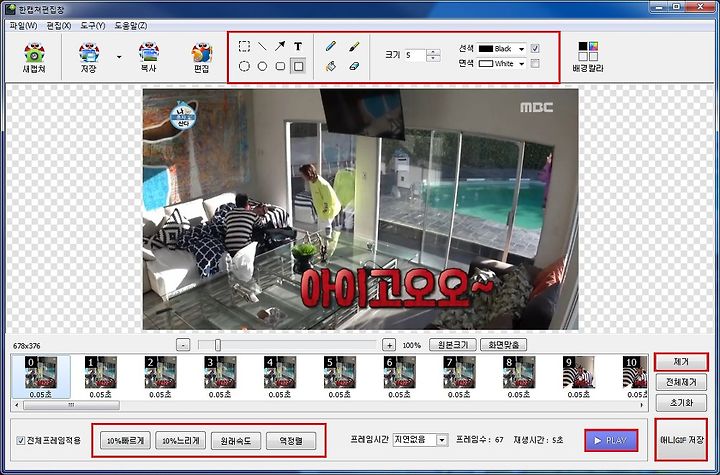Open the 프레임시간 지연없음 dropdown
This screenshot has width=720, height=475.
click(420, 440)
